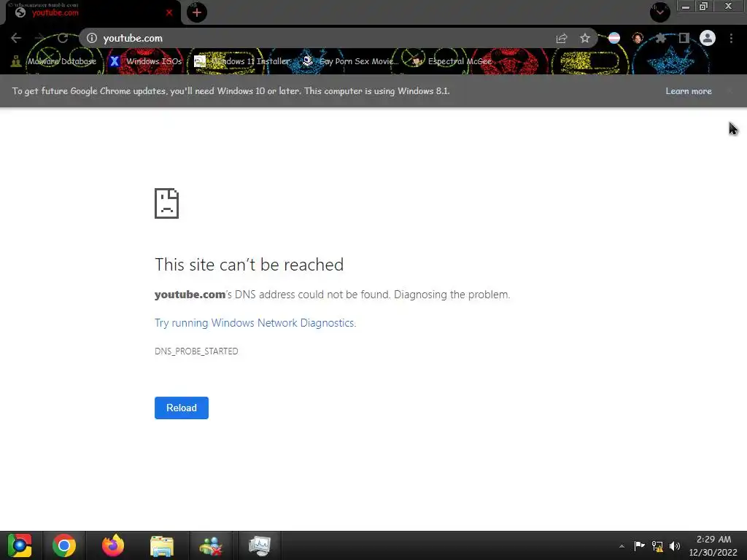Open the Chrome profile avatar

point(708,38)
